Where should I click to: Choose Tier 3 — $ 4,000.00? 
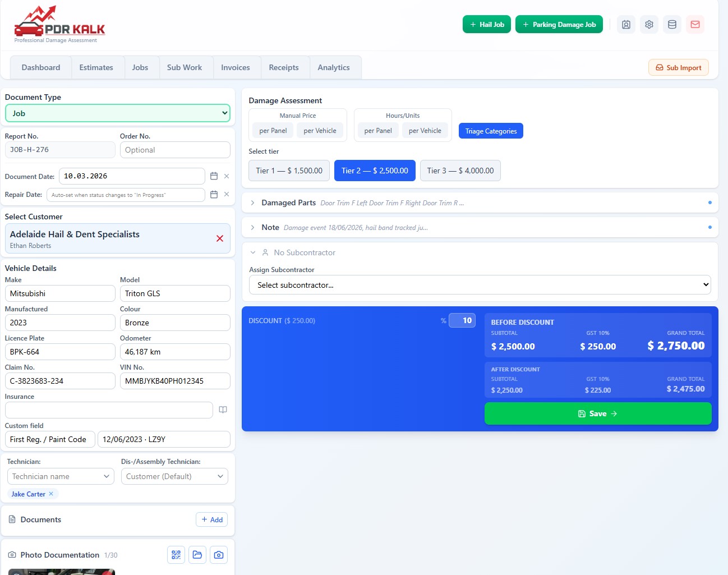[460, 171]
